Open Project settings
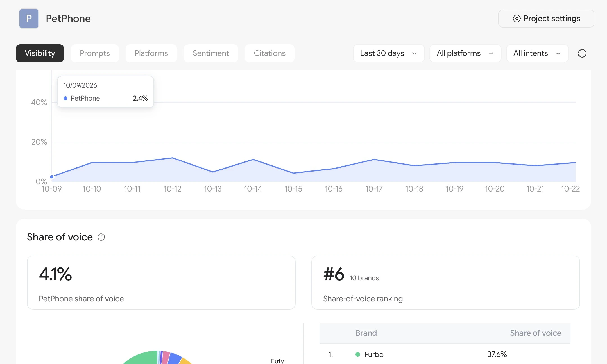This screenshot has width=607, height=364. (x=546, y=19)
